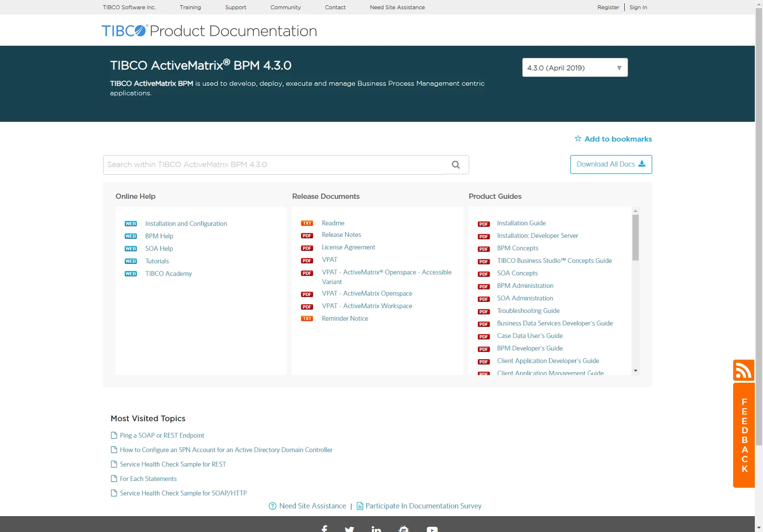763x532 pixels.
Task: Click the PDF badge beside VPAT - ActiveMatrix Workspace
Action: coord(307,307)
